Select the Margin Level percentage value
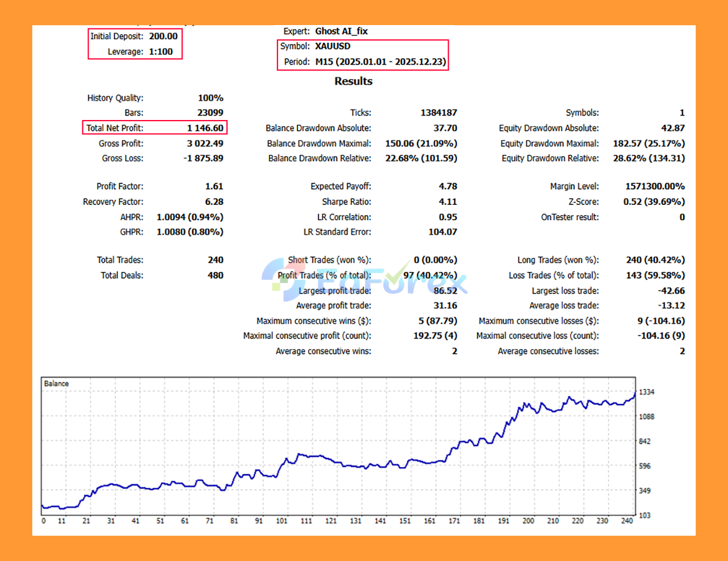 click(654, 186)
